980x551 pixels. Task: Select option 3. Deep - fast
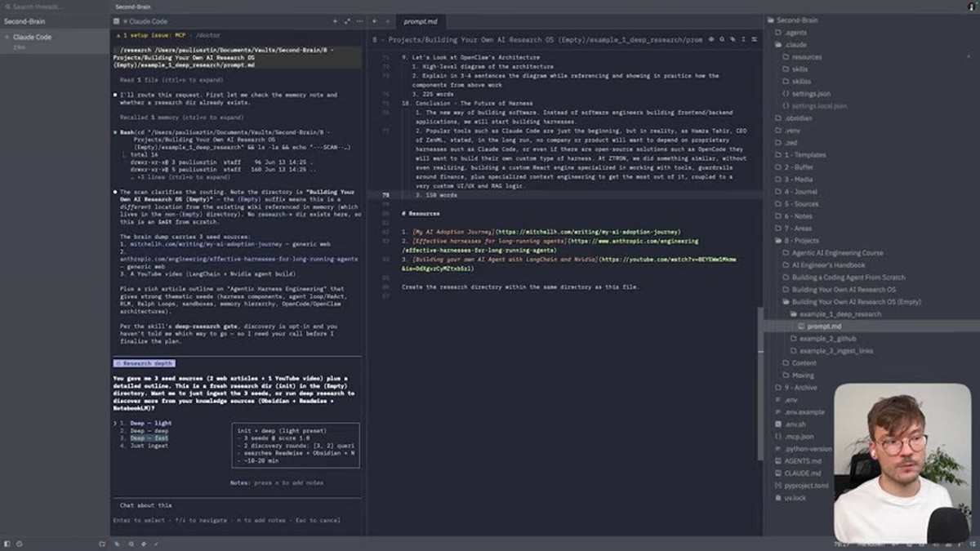coord(144,438)
